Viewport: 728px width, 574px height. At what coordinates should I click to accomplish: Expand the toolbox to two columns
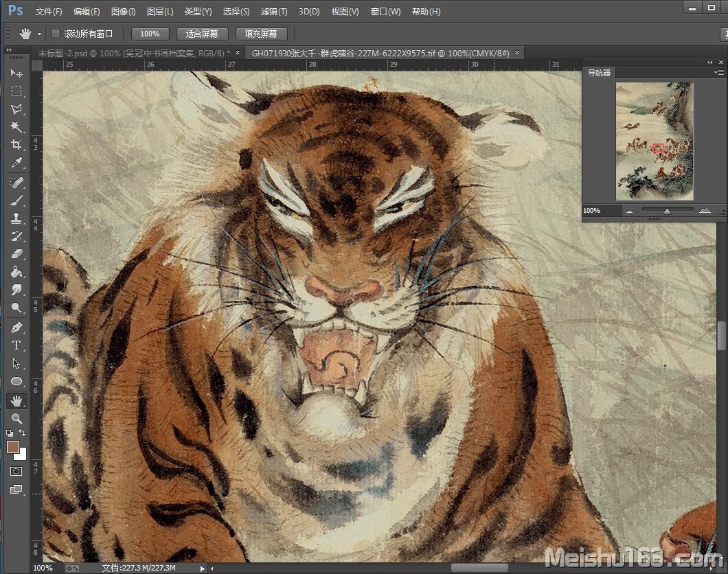(9, 49)
